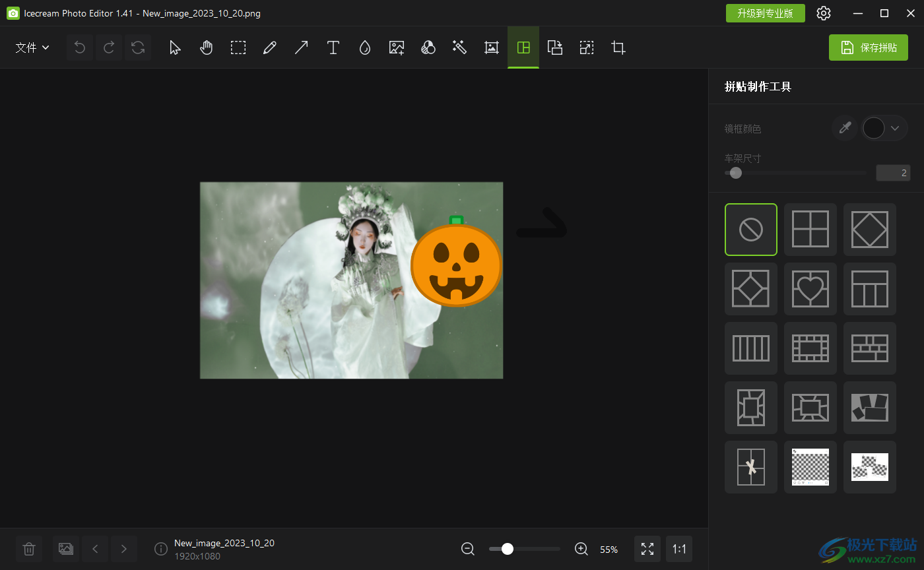Image resolution: width=924 pixels, height=570 pixels.
Task: Click the undo arrow button
Action: [x=80, y=47]
